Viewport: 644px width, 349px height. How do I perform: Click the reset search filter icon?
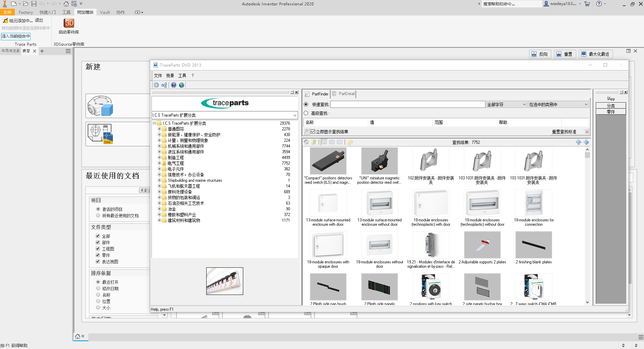[x=586, y=132]
